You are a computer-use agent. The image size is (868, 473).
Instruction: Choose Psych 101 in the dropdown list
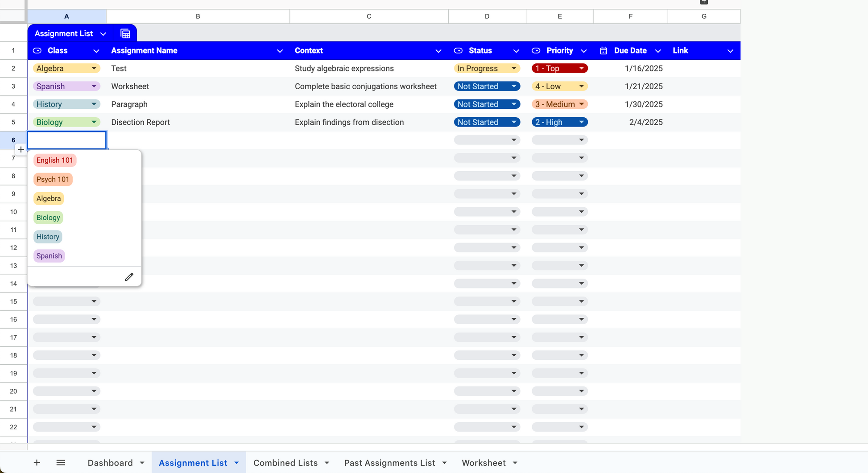[53, 179]
